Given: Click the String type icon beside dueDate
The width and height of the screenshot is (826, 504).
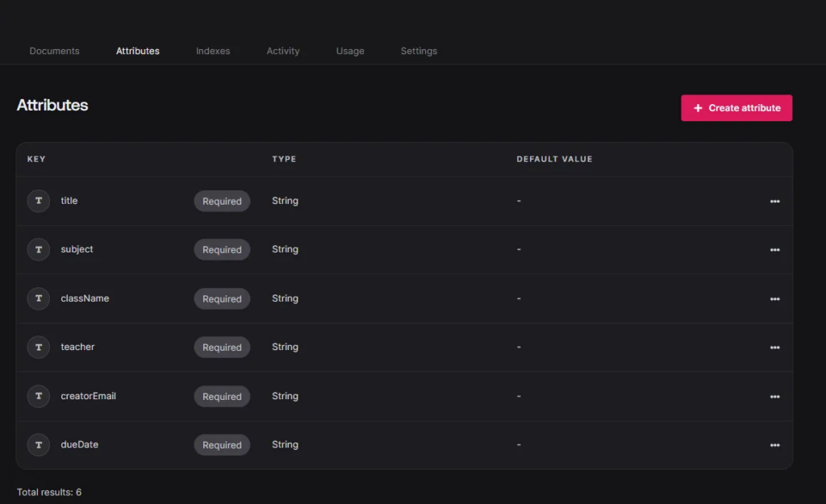Looking at the screenshot, I should point(38,444).
